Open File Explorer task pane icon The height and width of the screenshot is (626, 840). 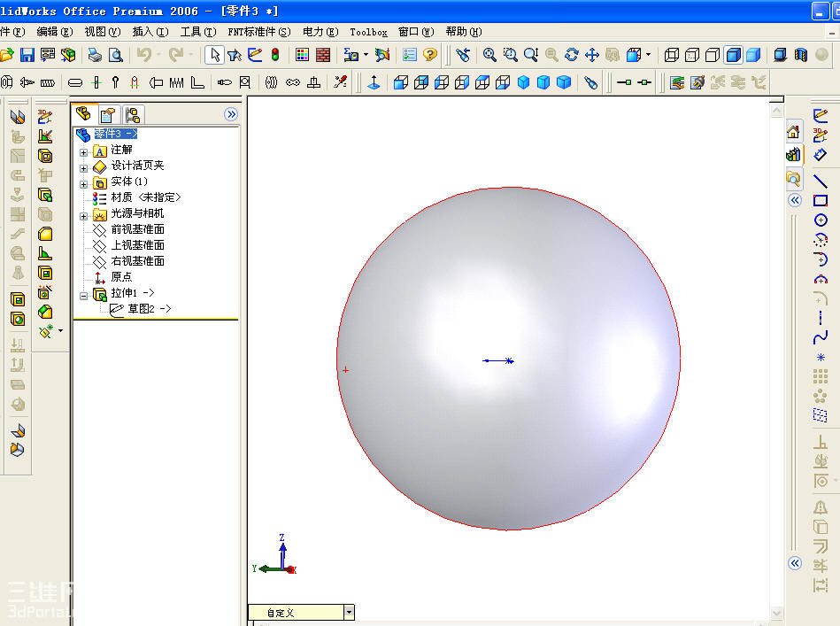point(793,178)
